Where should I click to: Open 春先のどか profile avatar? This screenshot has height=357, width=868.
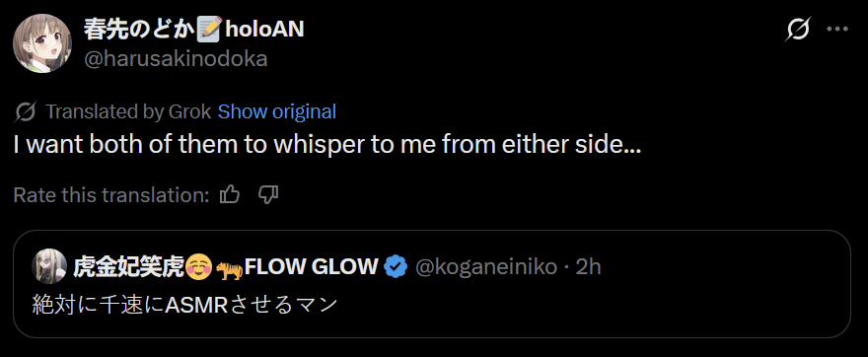[42, 43]
